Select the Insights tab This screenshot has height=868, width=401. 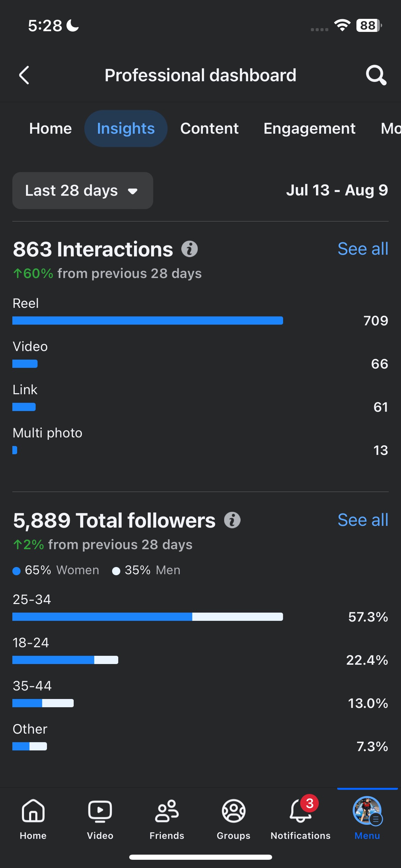click(x=126, y=129)
